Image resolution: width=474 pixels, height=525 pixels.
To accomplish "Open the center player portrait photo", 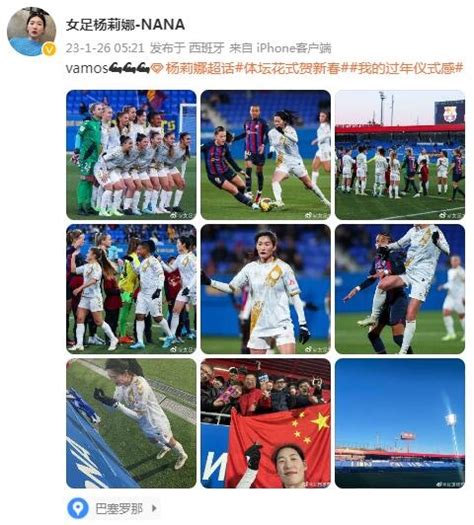I will point(265,289).
